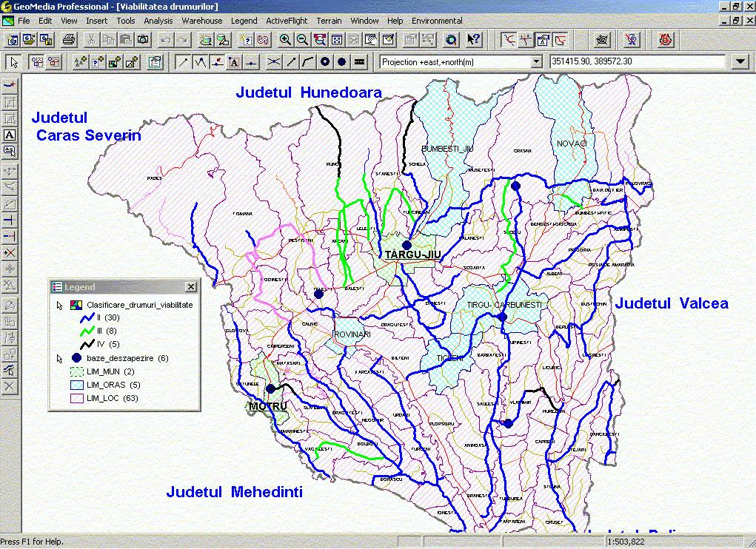Open the Legend menu
This screenshot has height=549, width=756.
pos(244,21)
